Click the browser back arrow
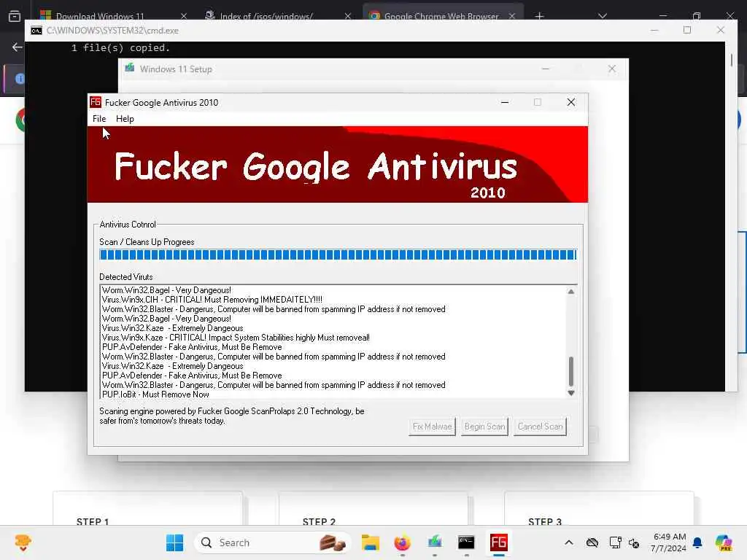Viewport: 747px width, 560px height. (x=18, y=47)
